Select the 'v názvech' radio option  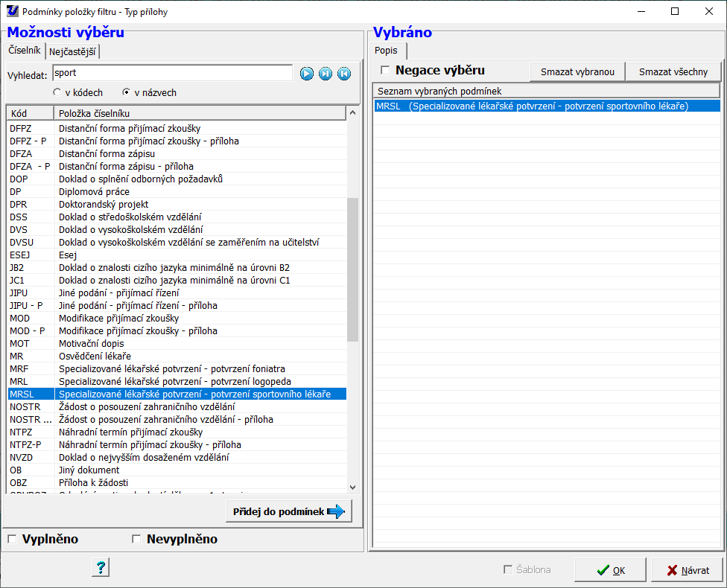[126, 93]
